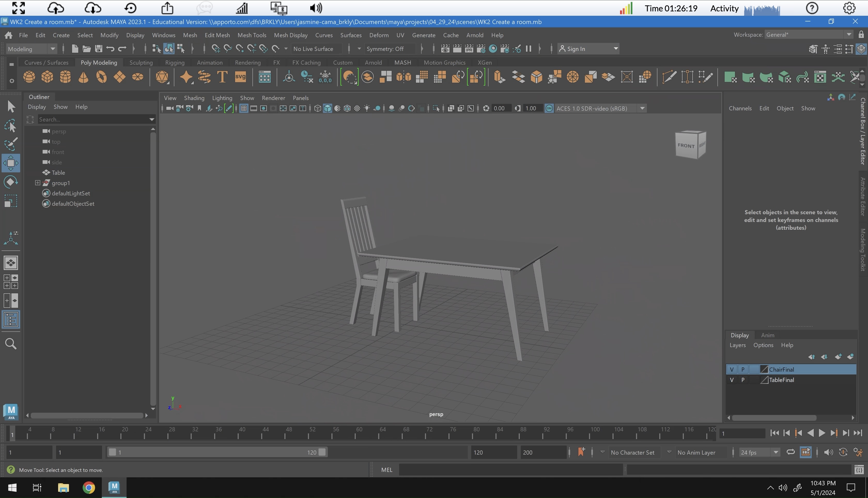Toggle visibility V of TableFinal layer
Screen dimensions: 868x498
click(x=732, y=380)
